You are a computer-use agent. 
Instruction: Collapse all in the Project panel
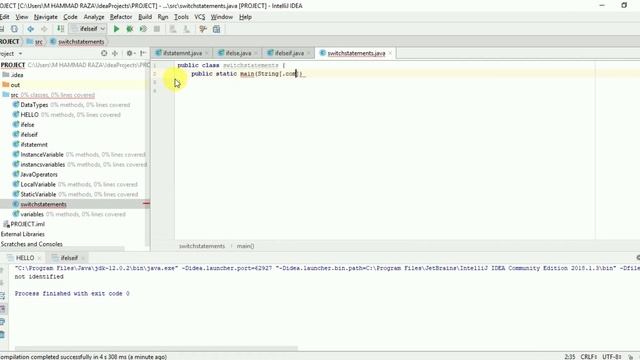point(115,53)
